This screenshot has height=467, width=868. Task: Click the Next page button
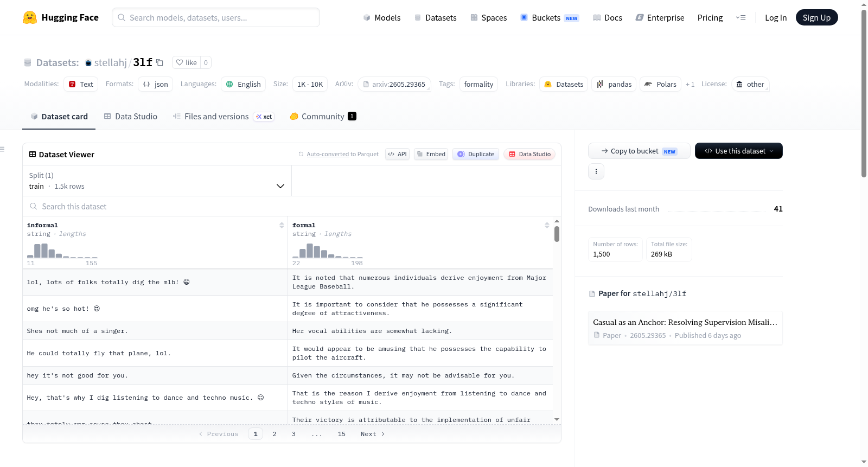[x=373, y=434]
